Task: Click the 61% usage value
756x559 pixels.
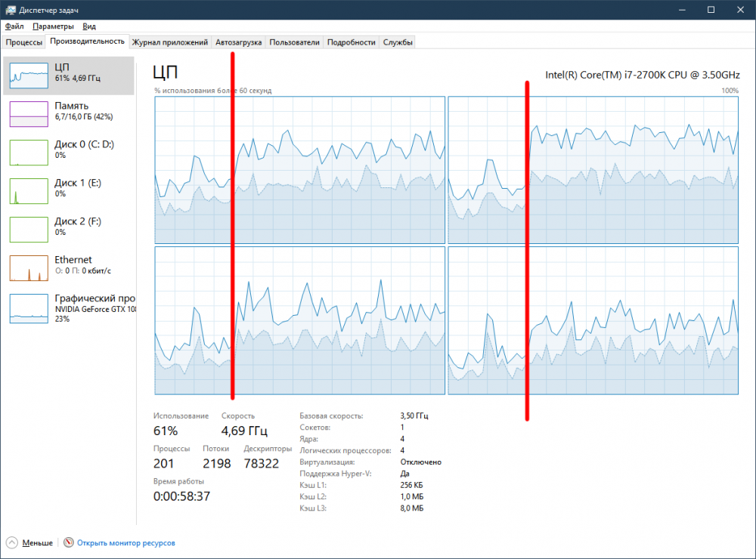Action: 166,431
